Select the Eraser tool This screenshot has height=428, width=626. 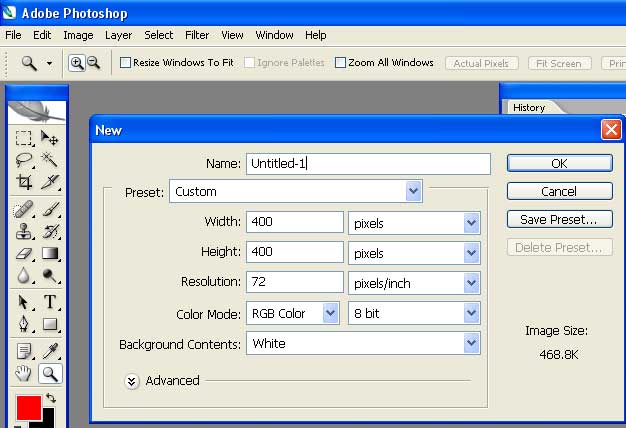point(24,253)
